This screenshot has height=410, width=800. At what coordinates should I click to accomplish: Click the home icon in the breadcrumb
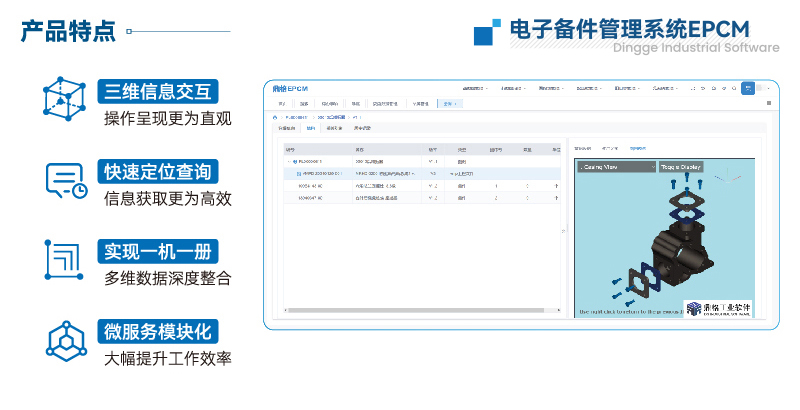pyautogui.click(x=275, y=117)
